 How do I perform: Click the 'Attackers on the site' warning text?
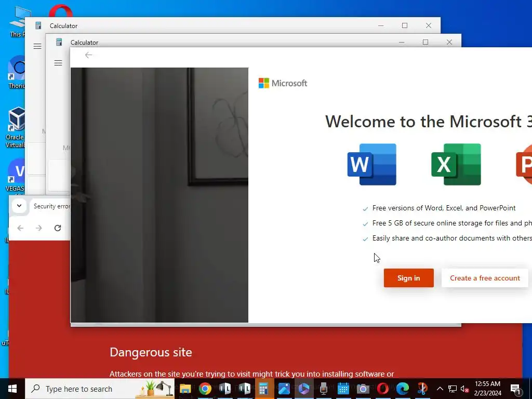pyautogui.click(x=251, y=374)
